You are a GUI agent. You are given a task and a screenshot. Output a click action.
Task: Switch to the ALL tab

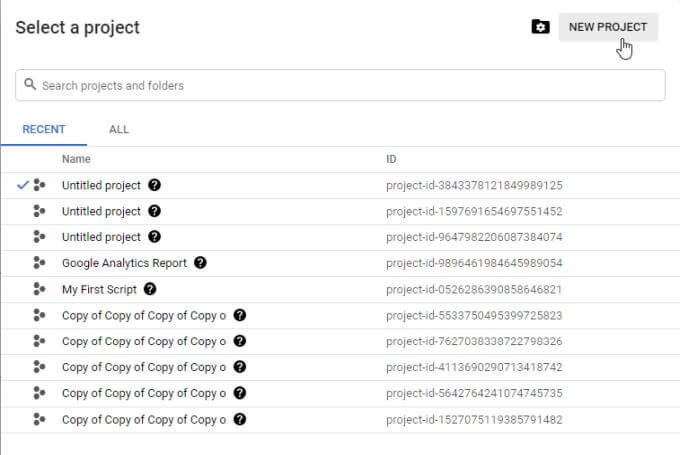[x=119, y=129]
